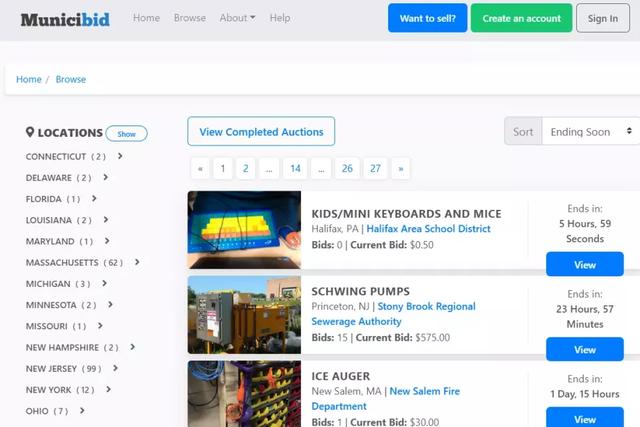Expand the Connecticut location chevron

coord(120,156)
